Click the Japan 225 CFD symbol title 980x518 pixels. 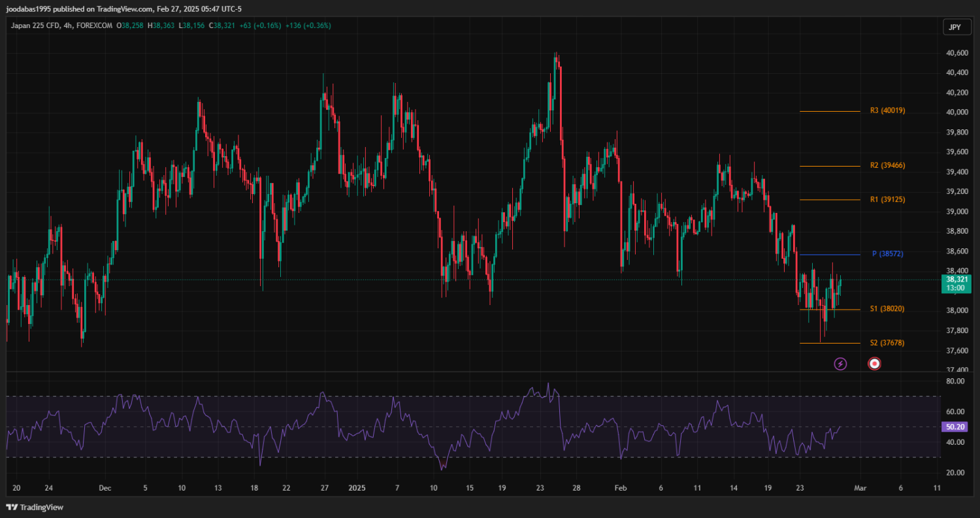[34, 25]
